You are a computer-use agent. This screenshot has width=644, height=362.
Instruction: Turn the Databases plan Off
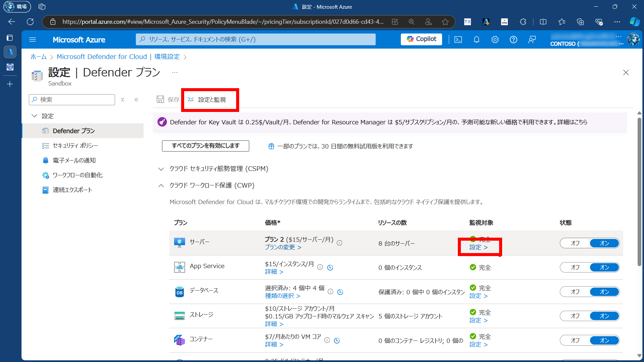pyautogui.click(x=575, y=292)
